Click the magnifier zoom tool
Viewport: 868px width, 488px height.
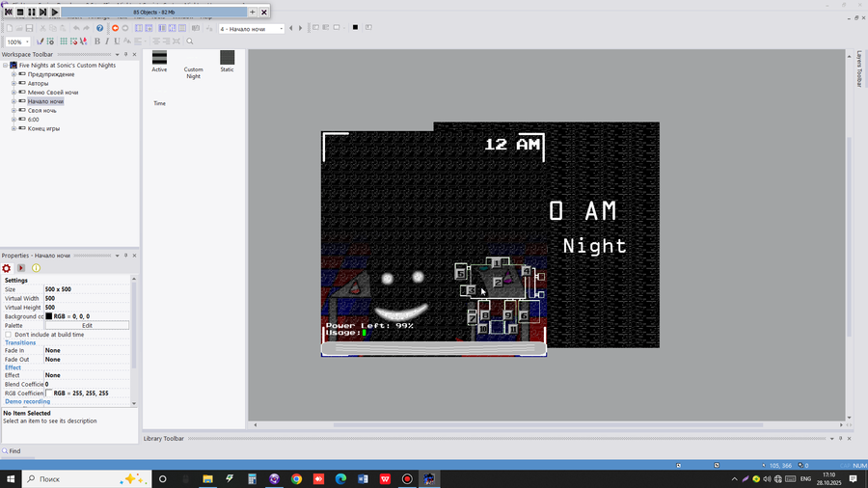click(190, 41)
